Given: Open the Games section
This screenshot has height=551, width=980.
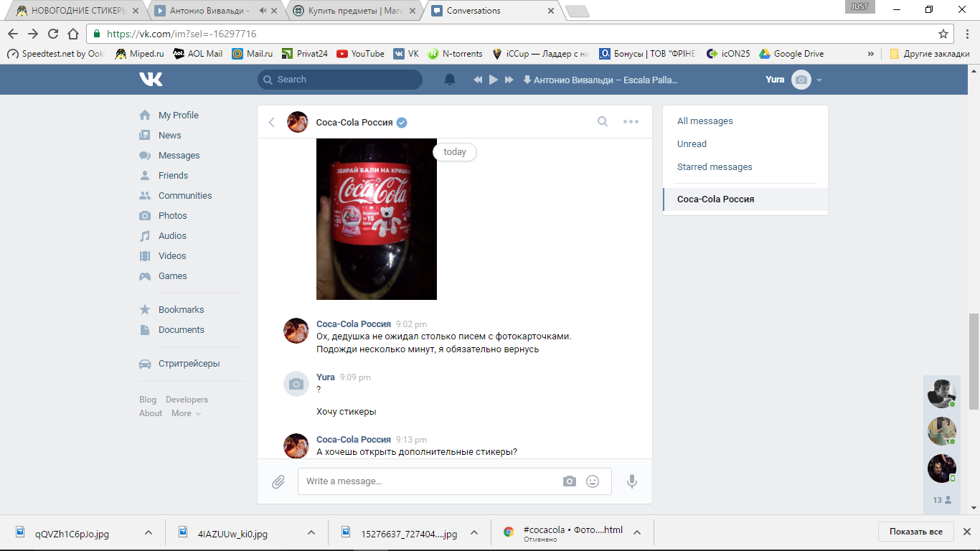Looking at the screenshot, I should (173, 276).
